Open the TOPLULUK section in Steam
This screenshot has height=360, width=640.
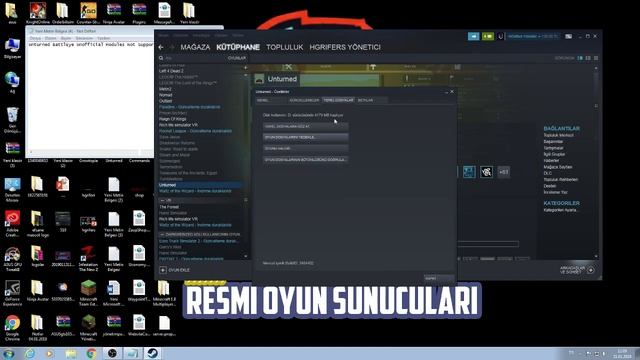[x=284, y=47]
